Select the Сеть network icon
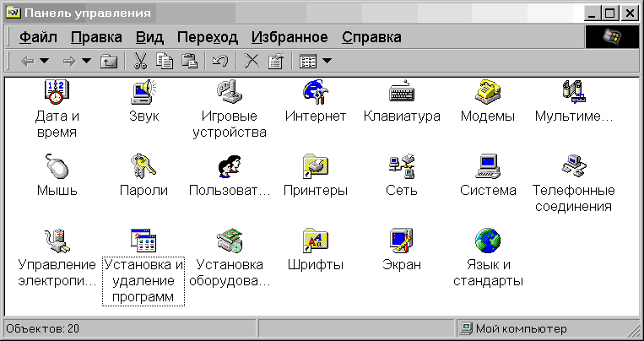This screenshot has height=341, width=644. (402, 166)
